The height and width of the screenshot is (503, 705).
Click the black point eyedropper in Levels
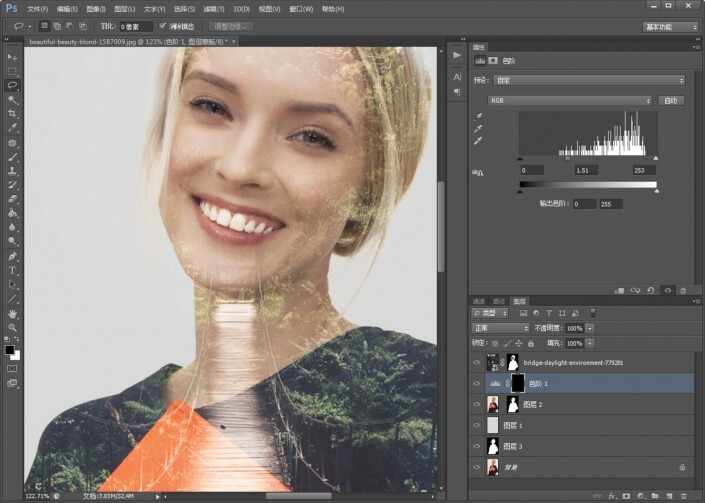click(x=478, y=116)
